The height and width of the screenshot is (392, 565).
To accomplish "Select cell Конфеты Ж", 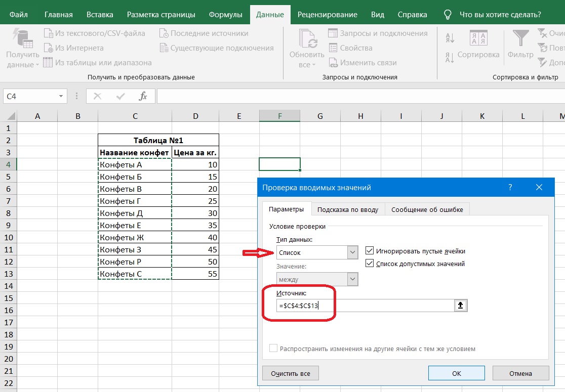I will pos(135,237).
